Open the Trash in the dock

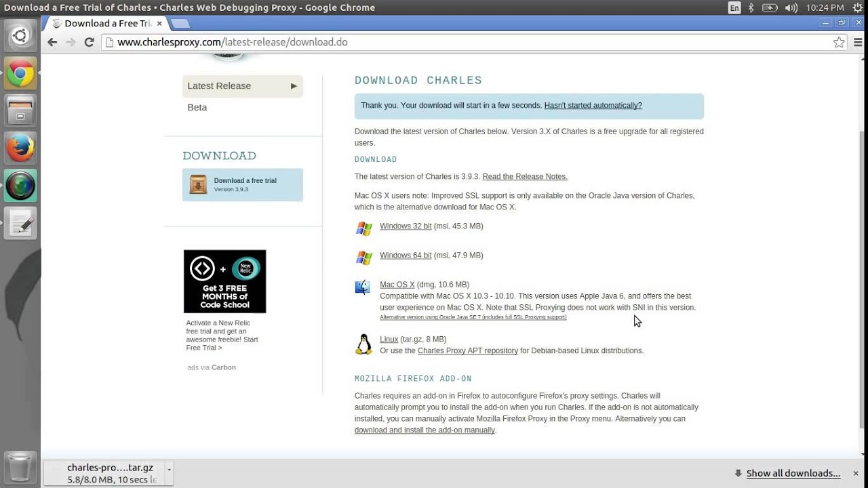(x=20, y=467)
